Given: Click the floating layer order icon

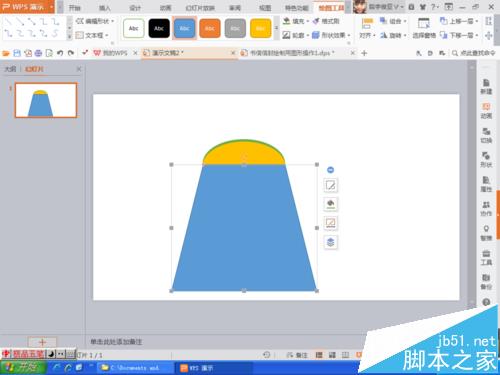Looking at the screenshot, I should 330,242.
